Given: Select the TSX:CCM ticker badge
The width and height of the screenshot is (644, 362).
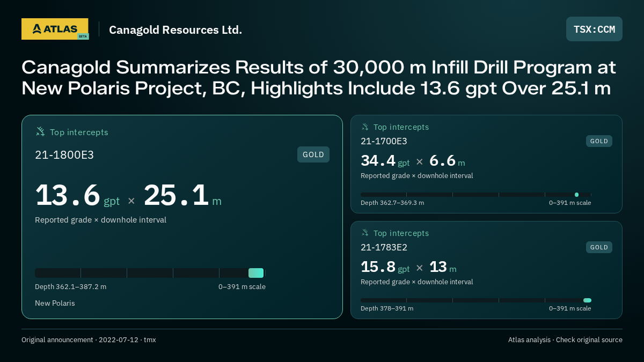Looking at the screenshot, I should [594, 29].
